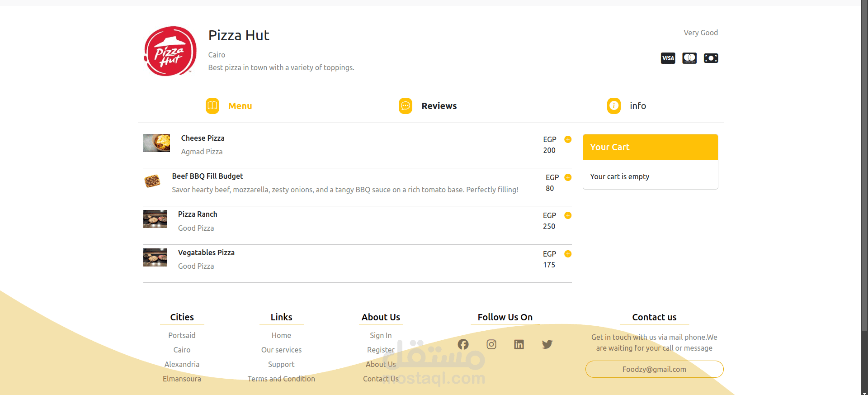868x395 pixels.
Task: Click the Pizza Ranch thumbnail
Action: coord(155,219)
